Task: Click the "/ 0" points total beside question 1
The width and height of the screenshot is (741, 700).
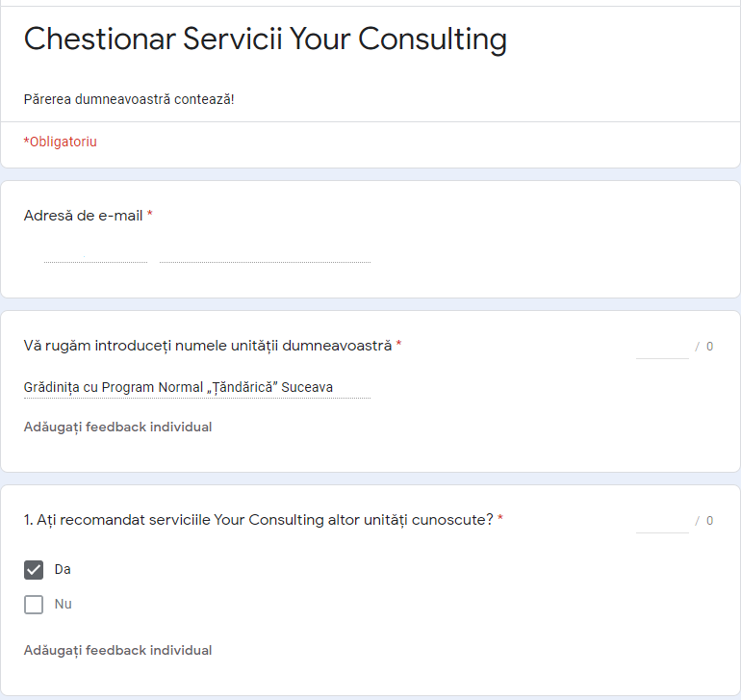Action: pyautogui.click(x=704, y=521)
